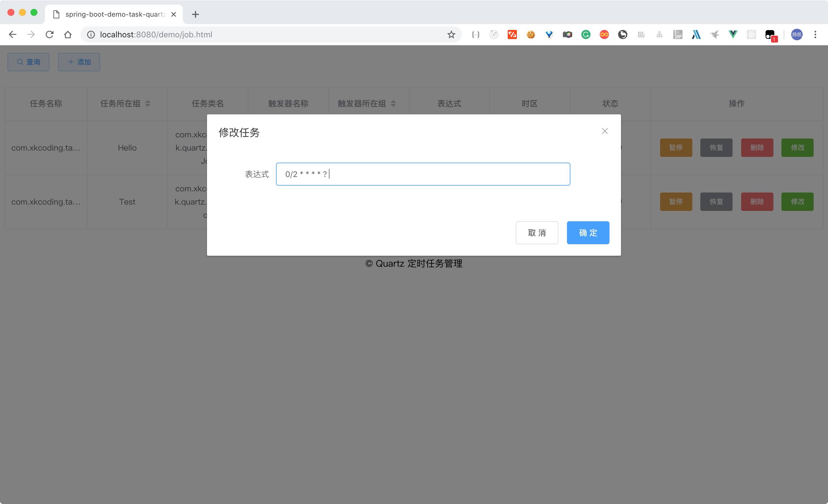Close the current browser tab

[x=174, y=14]
